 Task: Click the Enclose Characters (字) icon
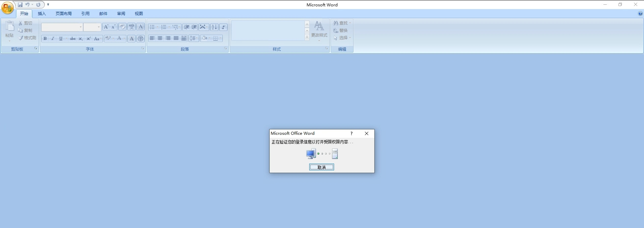[x=141, y=39]
